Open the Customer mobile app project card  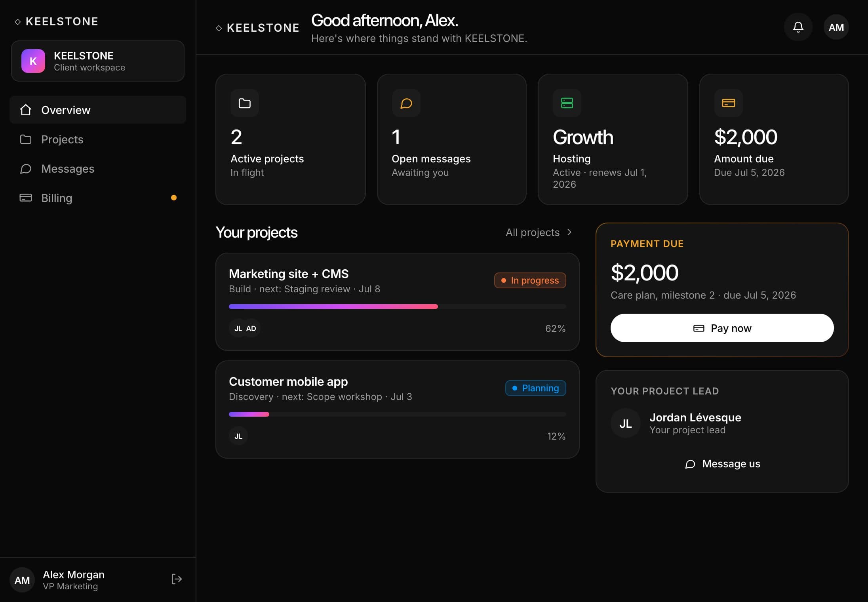click(397, 410)
